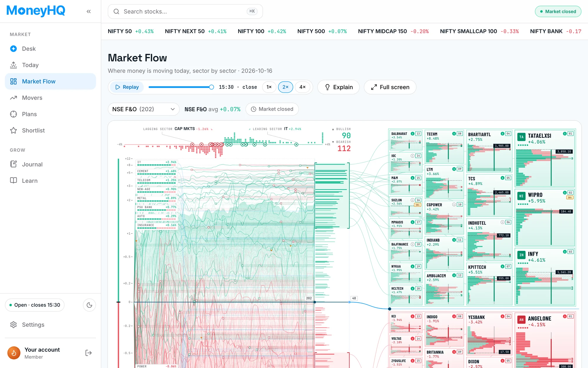Click the INDIGO card's red S icon
The width and height of the screenshot is (588, 368).
pyautogui.click(x=454, y=316)
